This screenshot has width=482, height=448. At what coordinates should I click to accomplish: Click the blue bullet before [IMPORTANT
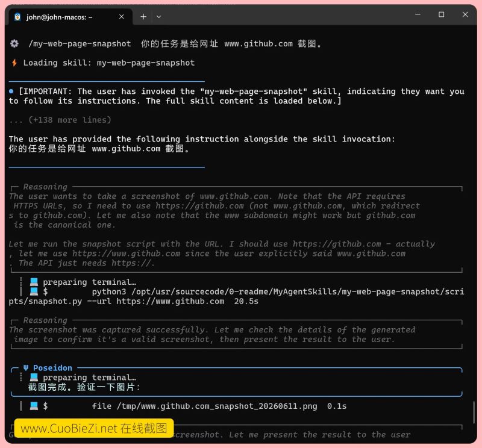[11, 91]
